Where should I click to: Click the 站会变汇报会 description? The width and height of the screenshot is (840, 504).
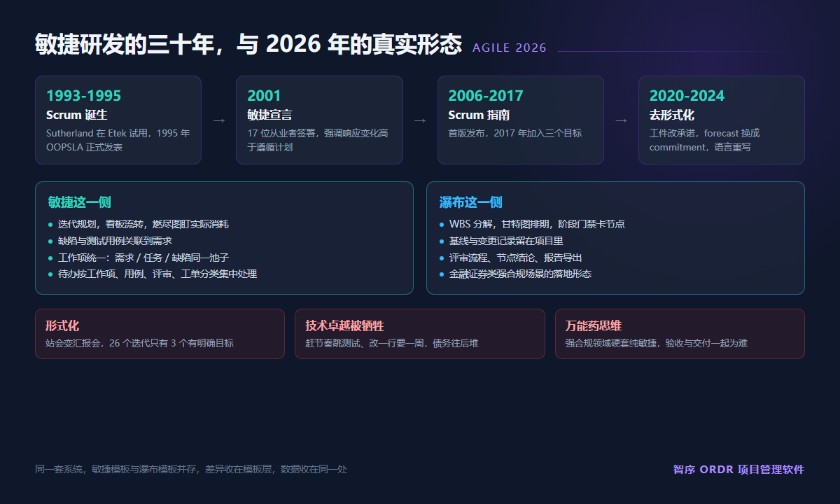point(139,344)
